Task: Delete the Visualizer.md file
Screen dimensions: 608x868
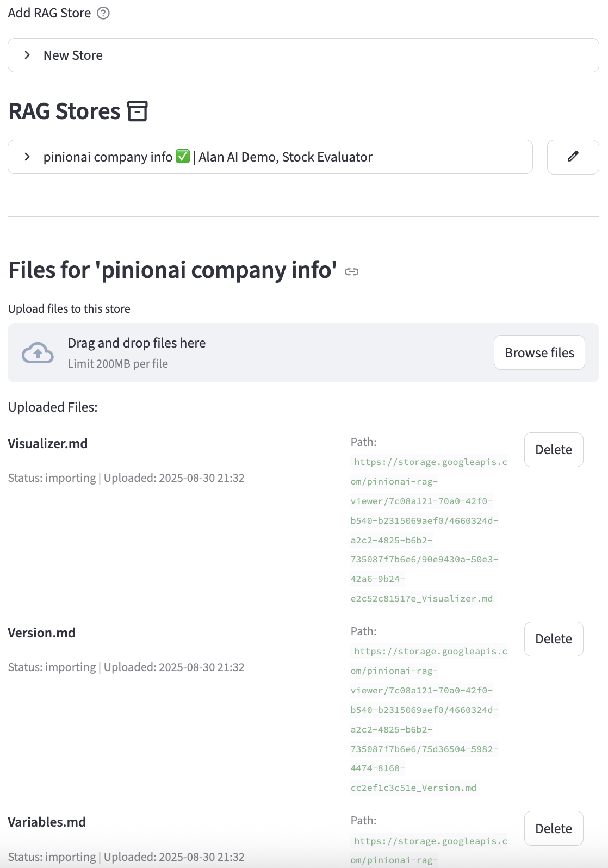Action: [x=553, y=450]
